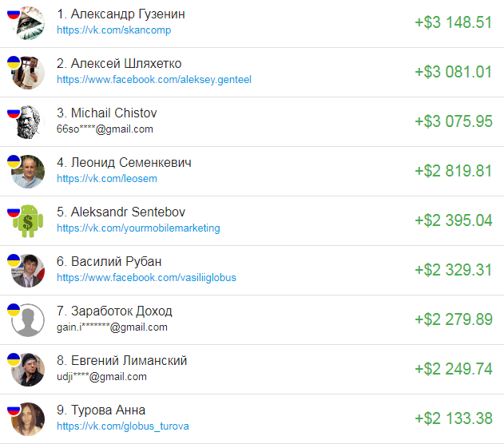The height and width of the screenshot is (444, 504).
Task: Click the Ukrainian flag on Леонид Семенкевич
Action: 14,161
